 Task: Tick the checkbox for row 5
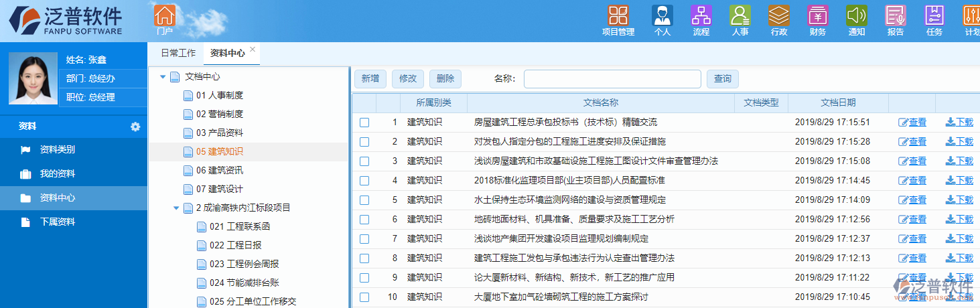[x=364, y=200]
